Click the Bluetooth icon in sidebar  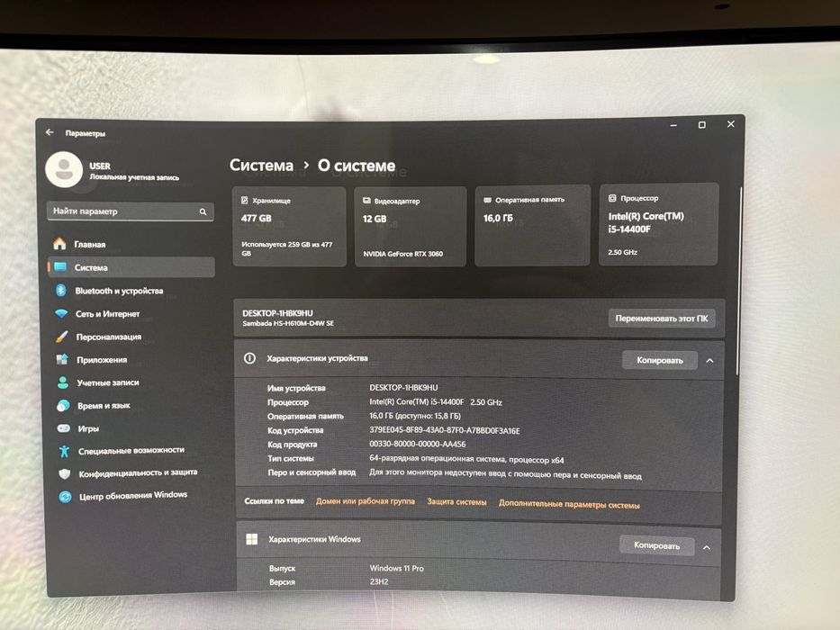(61, 291)
